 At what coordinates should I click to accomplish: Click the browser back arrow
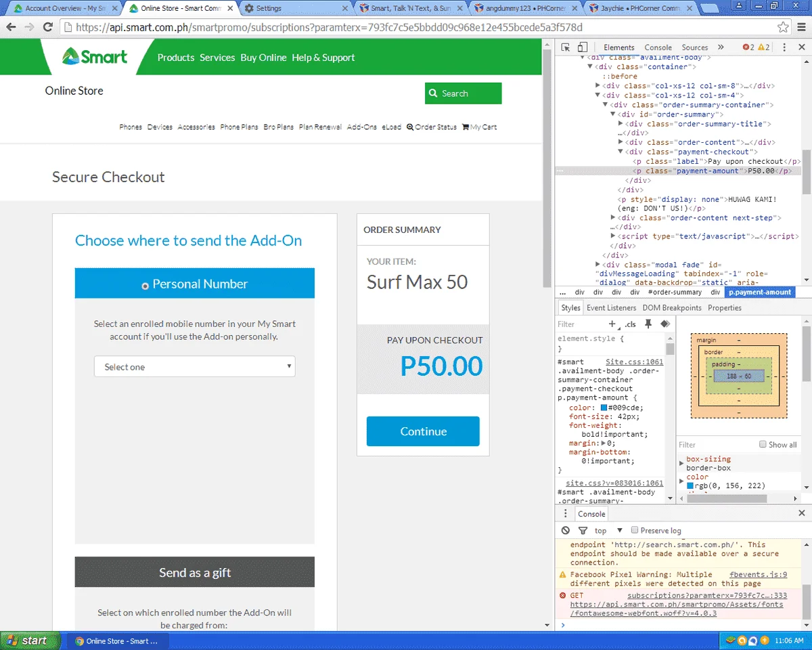pyautogui.click(x=12, y=28)
